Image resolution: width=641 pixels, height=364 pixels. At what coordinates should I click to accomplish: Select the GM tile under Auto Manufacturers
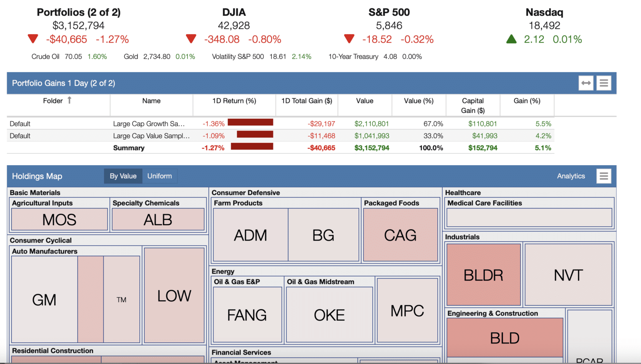43,299
